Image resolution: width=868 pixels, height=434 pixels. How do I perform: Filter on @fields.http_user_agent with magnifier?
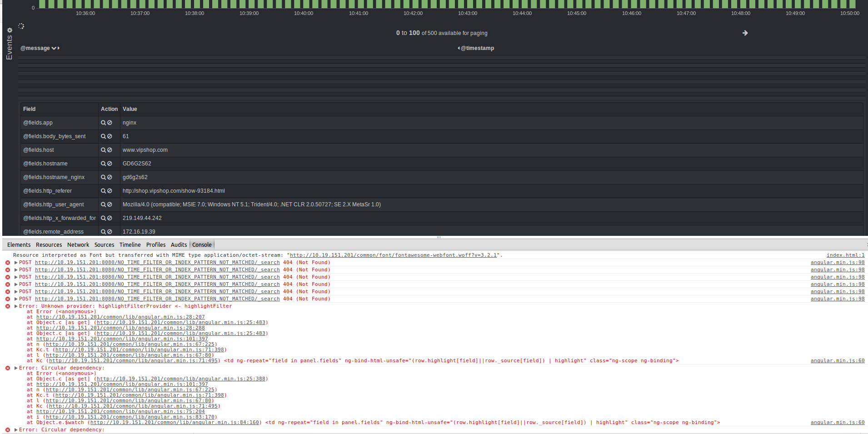103,205
